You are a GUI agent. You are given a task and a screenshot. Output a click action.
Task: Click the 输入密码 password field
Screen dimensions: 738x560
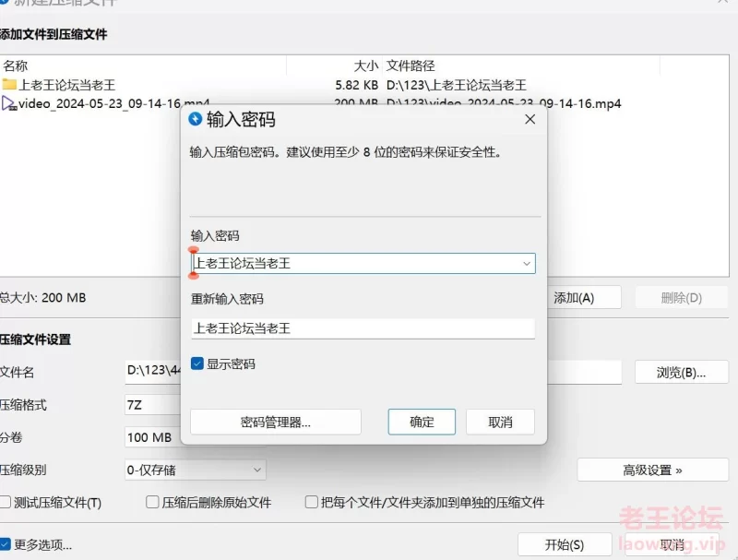[363, 264]
